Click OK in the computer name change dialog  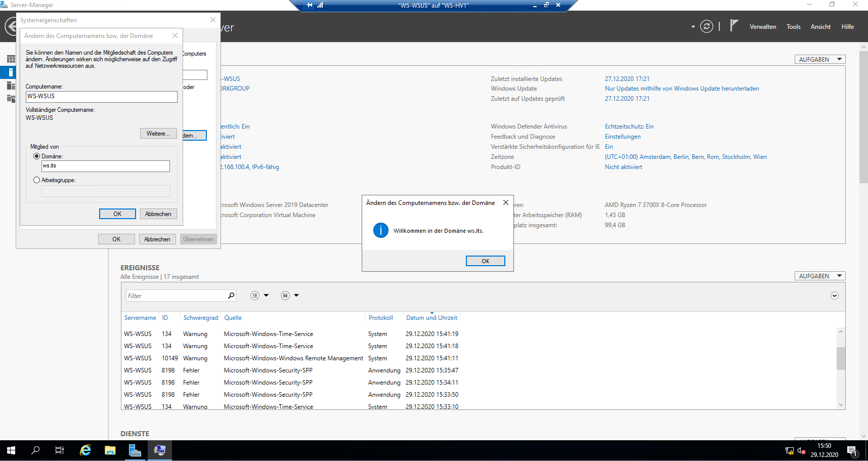coord(117,214)
